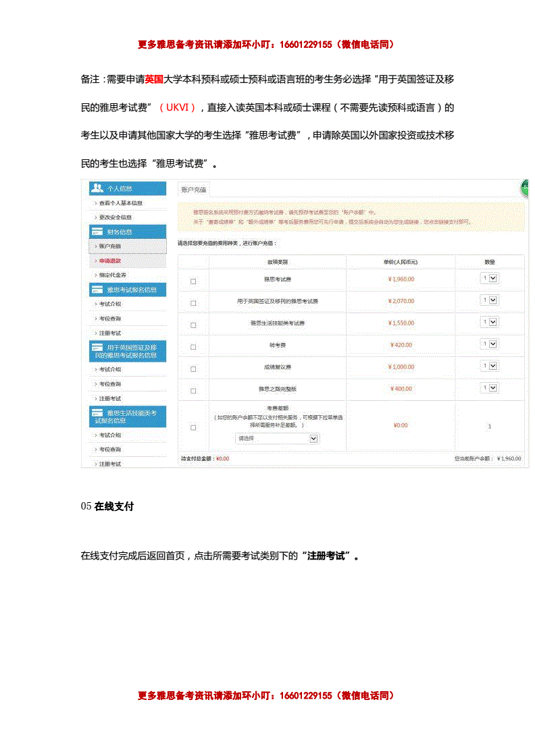Viewport: 535px width, 756px height.
Task: Click the ¥2,070.00 unit price
Action: pos(401,301)
